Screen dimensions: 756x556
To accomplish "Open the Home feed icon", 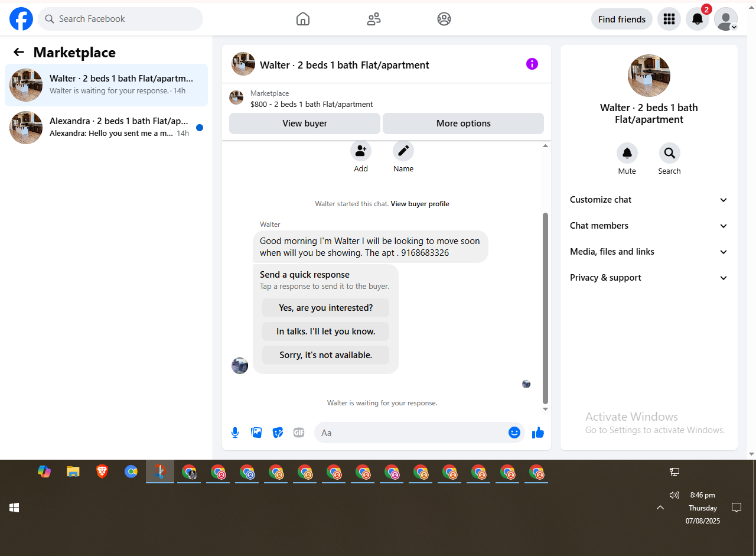I will pos(302,19).
